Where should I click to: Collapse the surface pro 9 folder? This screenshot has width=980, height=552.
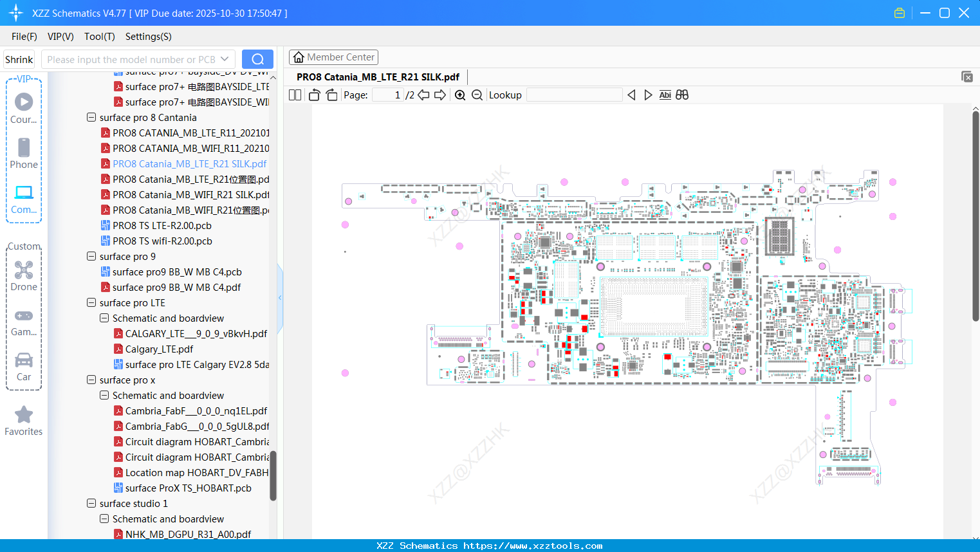tap(91, 257)
